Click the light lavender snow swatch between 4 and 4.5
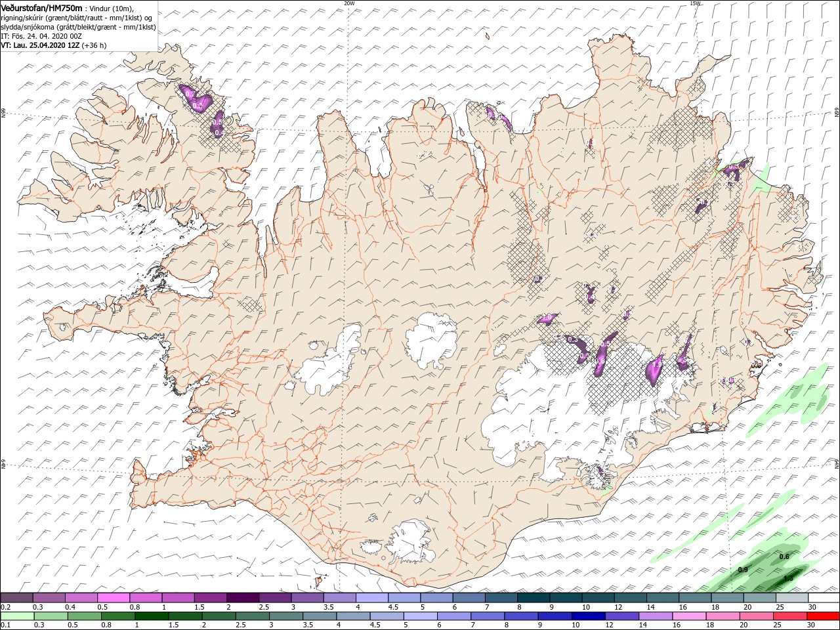The width and height of the screenshot is (840, 630). pos(372,598)
